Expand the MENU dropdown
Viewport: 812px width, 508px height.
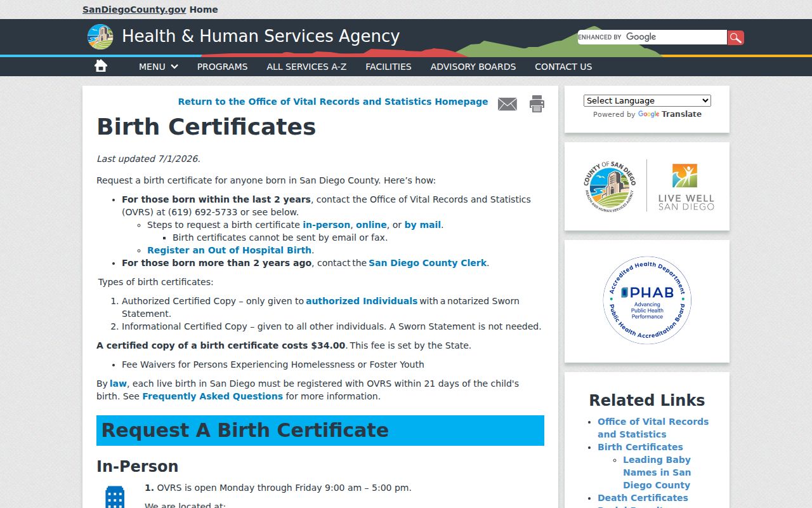[x=159, y=67]
